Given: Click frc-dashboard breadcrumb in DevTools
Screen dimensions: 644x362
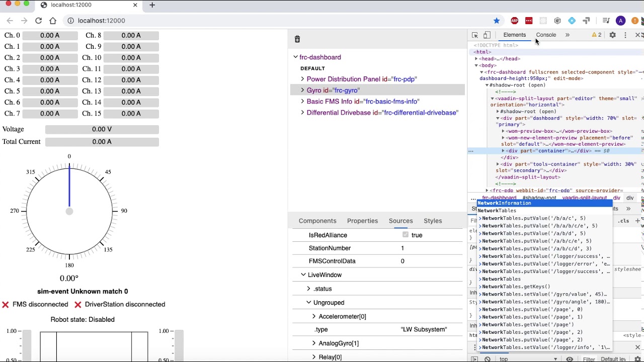Looking at the screenshot, I should click(499, 198).
